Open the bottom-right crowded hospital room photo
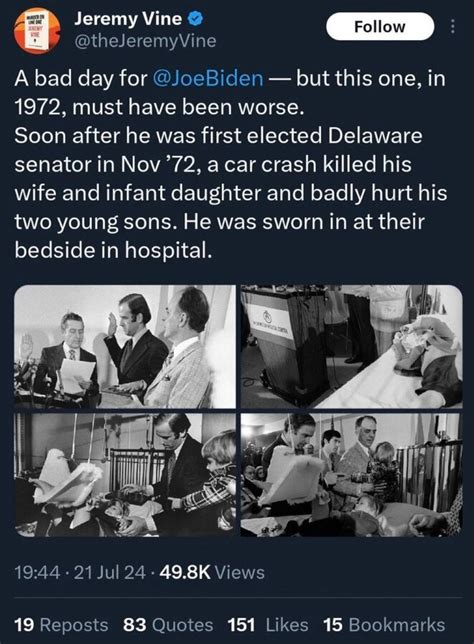 352,475
